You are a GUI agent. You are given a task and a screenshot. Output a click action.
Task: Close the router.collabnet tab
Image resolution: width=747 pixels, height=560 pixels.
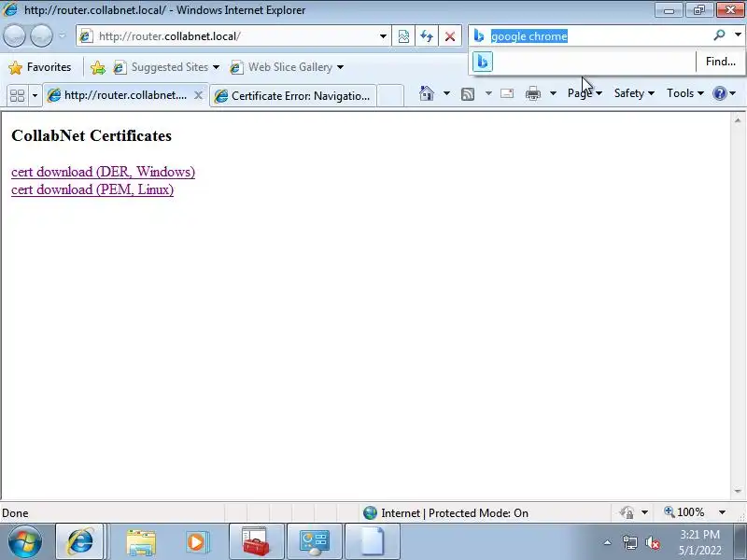click(199, 95)
